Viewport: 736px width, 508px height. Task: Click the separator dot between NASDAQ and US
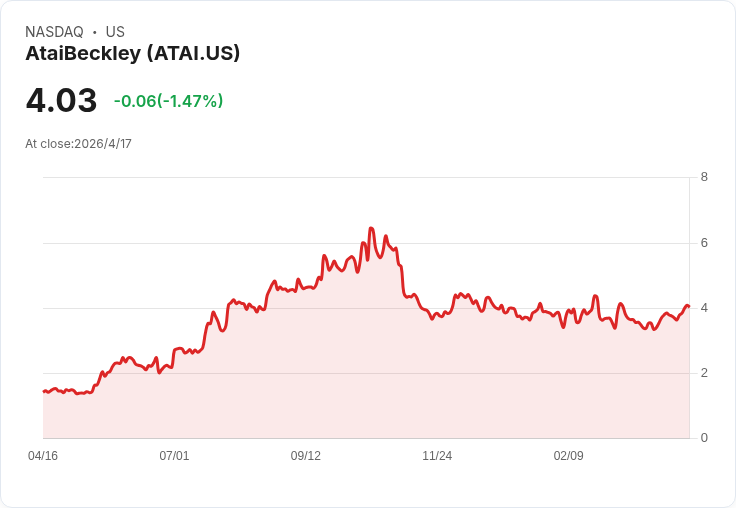pyautogui.click(x=95, y=32)
